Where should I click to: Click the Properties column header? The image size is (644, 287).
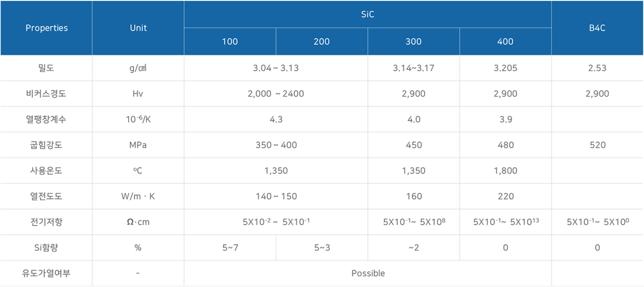tap(46, 28)
